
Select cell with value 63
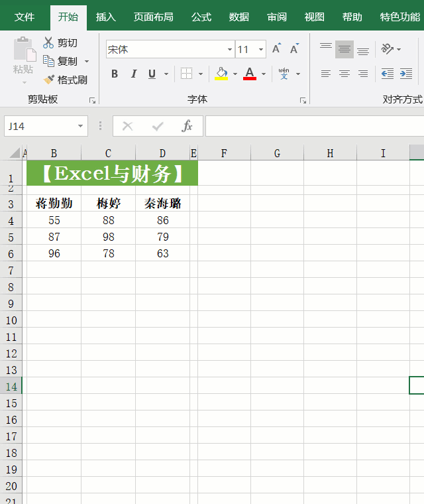(x=162, y=253)
